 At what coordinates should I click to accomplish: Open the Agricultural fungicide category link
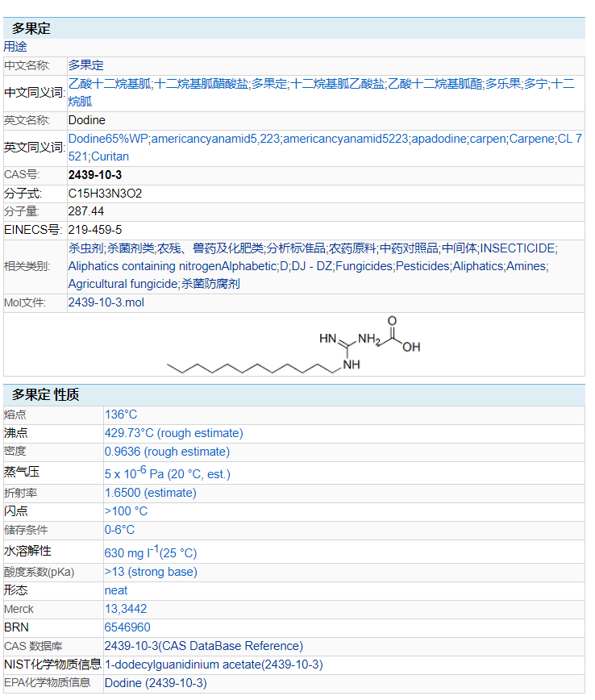123,284
